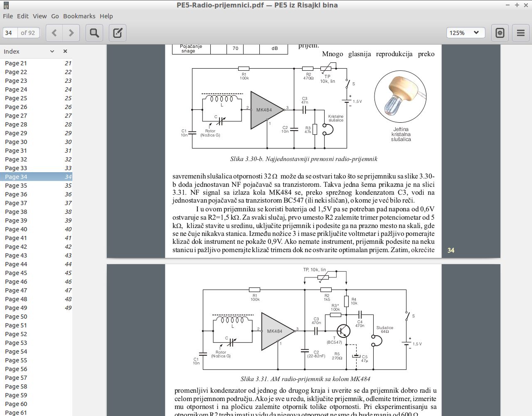
Task: Select Page 43 in the index
Action: click(36, 255)
